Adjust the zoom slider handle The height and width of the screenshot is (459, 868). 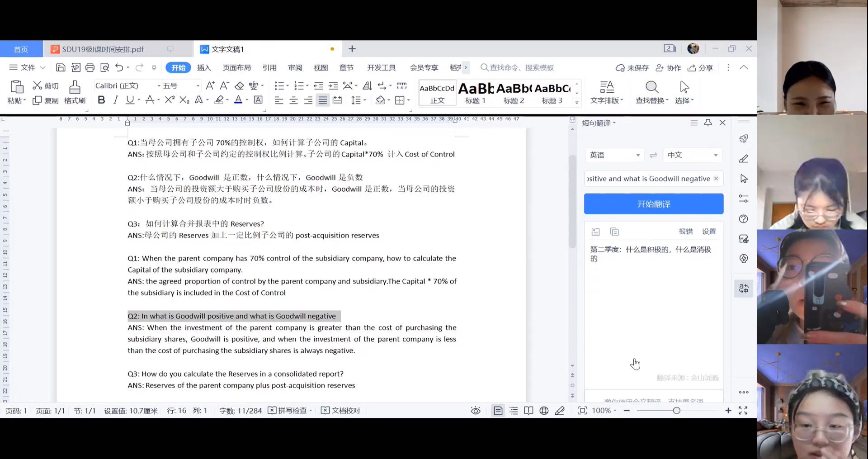click(676, 411)
